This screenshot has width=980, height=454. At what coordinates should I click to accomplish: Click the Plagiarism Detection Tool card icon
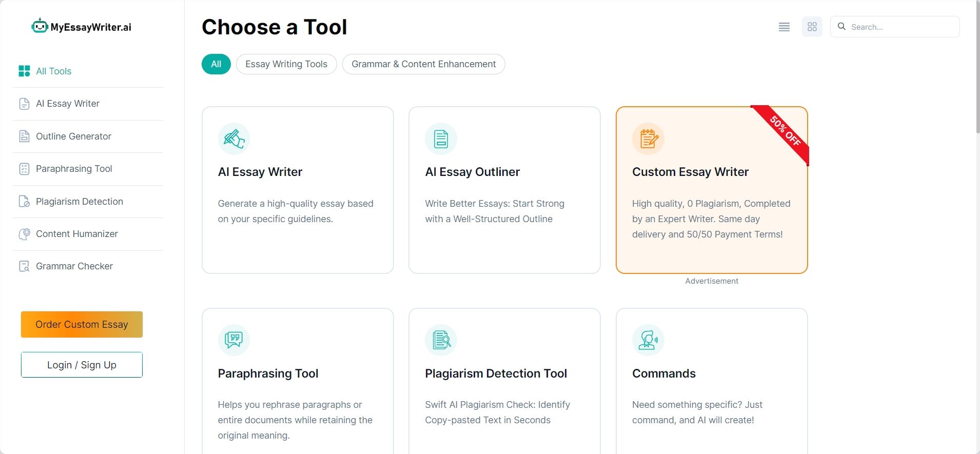(441, 340)
